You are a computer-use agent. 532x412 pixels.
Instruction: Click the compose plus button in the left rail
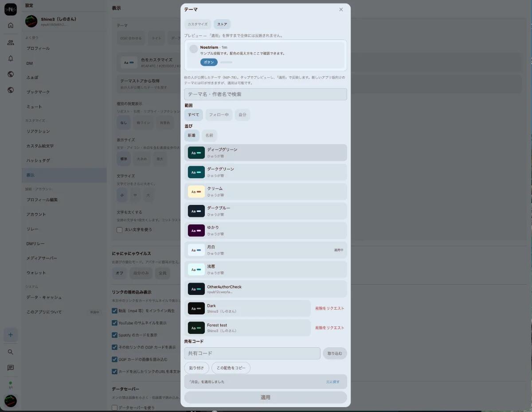click(x=11, y=335)
